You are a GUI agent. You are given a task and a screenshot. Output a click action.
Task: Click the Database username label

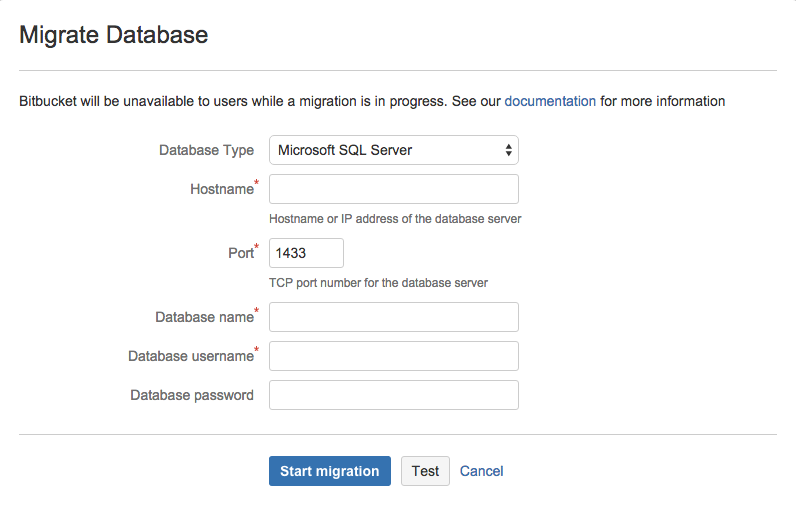[x=190, y=356]
